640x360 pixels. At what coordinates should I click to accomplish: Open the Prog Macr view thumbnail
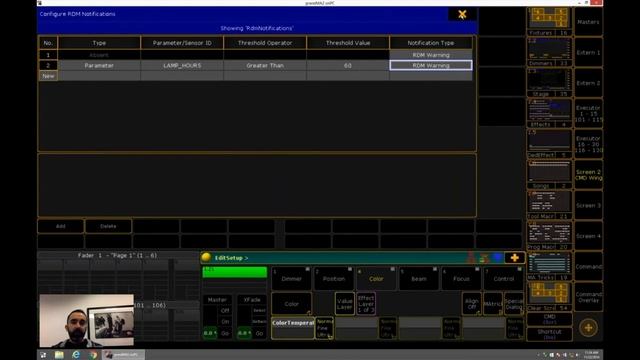[549, 236]
